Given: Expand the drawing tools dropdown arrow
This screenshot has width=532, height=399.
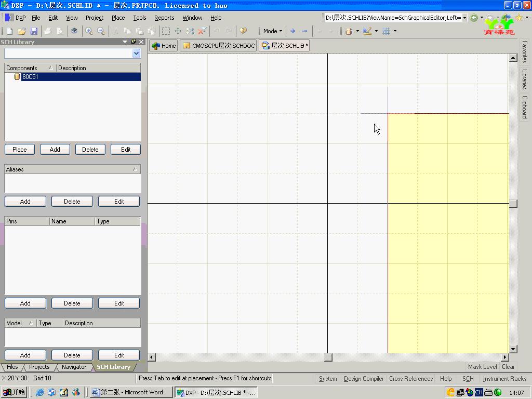Looking at the screenshot, I should click(376, 31).
